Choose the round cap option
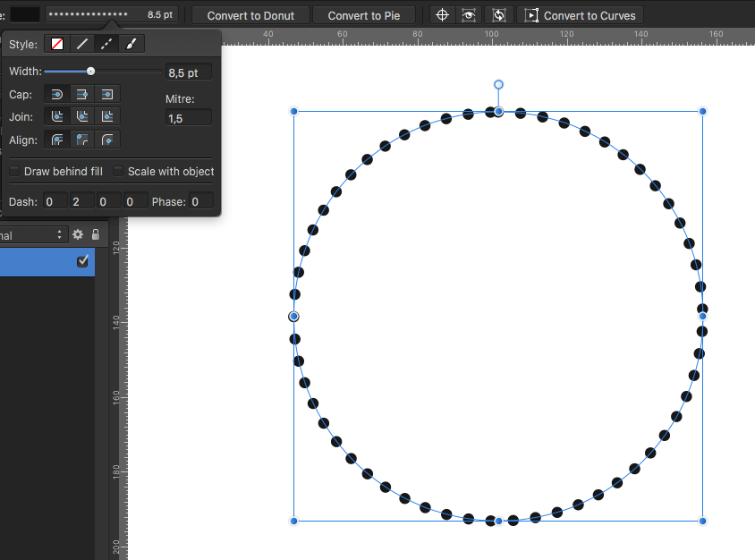The width and height of the screenshot is (755, 560). 57,94
